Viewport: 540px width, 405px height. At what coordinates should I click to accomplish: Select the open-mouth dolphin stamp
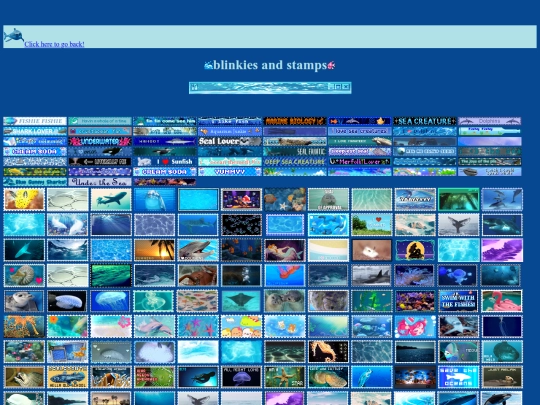click(x=198, y=250)
